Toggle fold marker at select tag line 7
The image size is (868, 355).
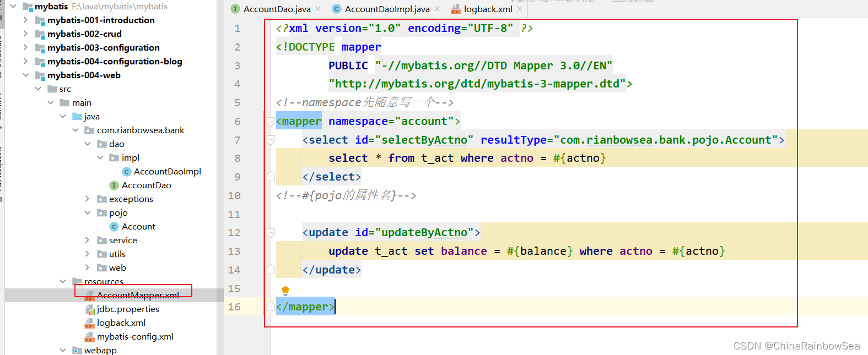point(271,140)
